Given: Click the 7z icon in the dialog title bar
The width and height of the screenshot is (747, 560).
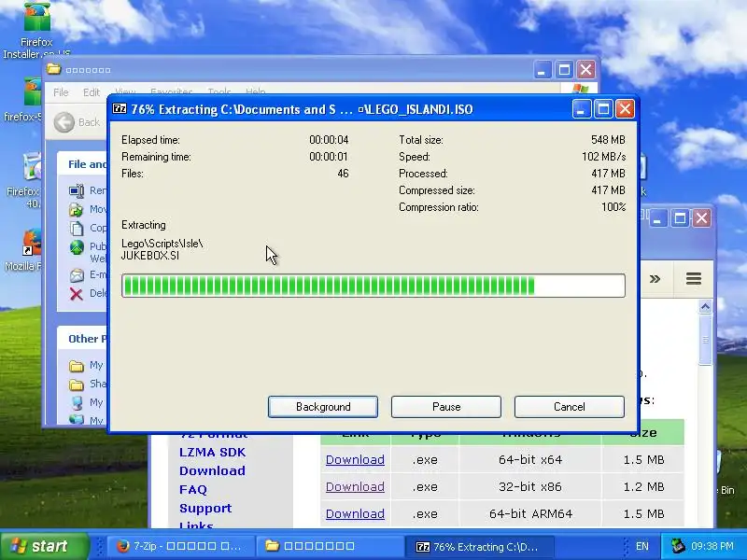Looking at the screenshot, I should point(120,109).
